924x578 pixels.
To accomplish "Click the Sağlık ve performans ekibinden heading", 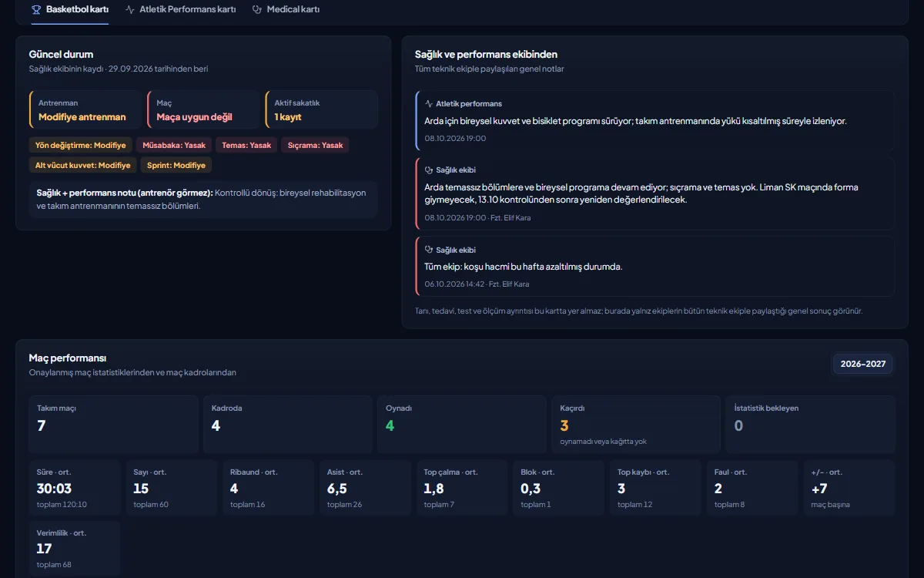I will 486,55.
